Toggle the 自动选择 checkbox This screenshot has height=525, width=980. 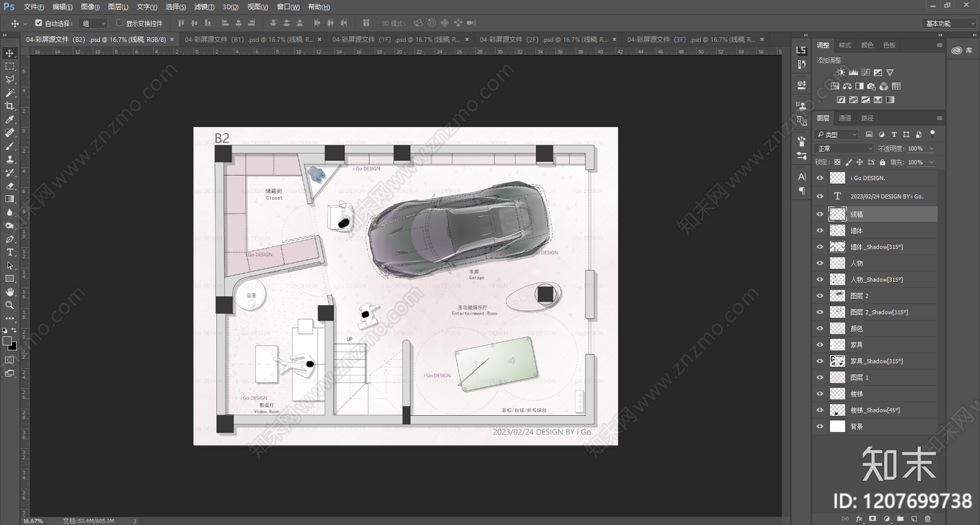pos(39,23)
